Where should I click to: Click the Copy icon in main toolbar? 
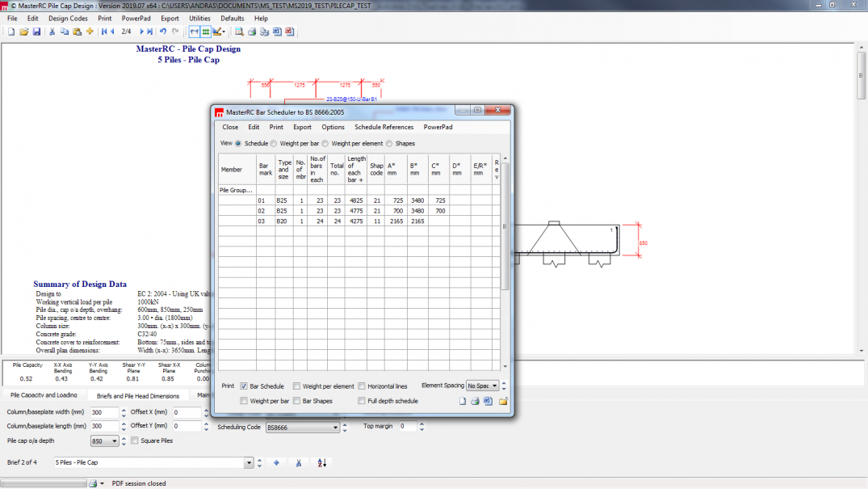click(65, 32)
